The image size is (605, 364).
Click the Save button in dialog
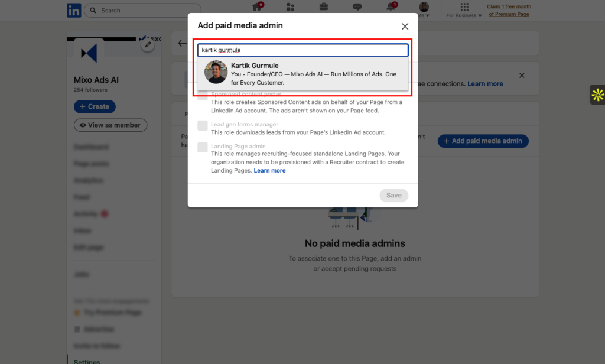[394, 196]
